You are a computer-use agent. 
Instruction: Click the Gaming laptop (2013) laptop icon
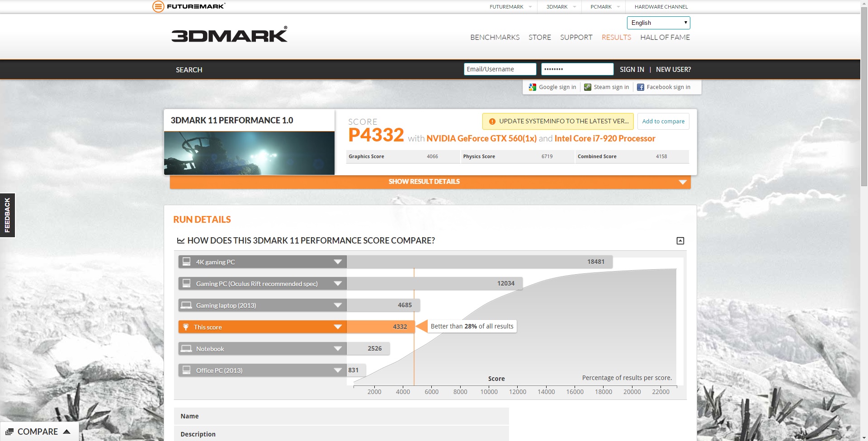coord(186,305)
